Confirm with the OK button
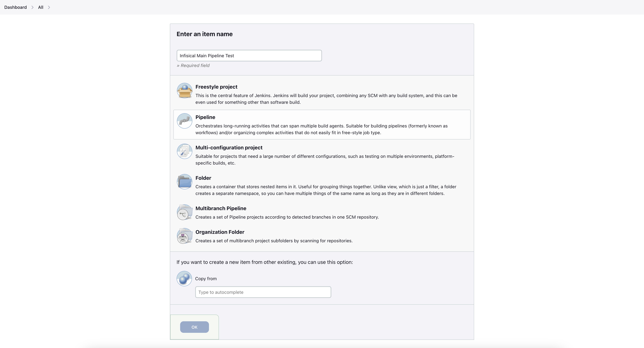 [x=195, y=327]
